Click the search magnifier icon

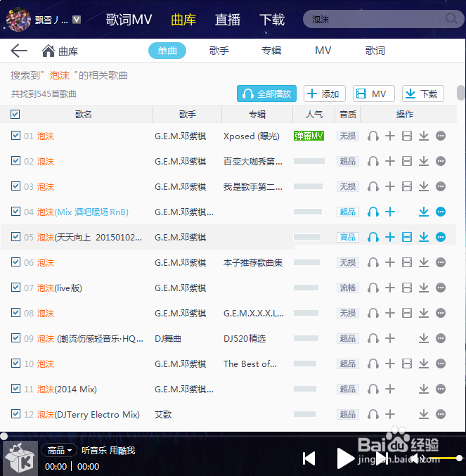pyautogui.click(x=451, y=19)
